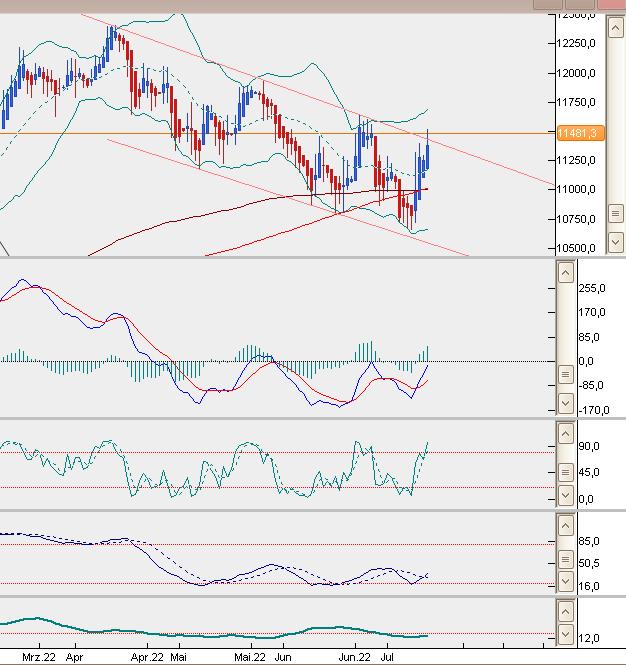Image resolution: width=626 pixels, height=665 pixels.
Task: Click the middle scale button of the stochastic panel
Action: [x=565, y=472]
